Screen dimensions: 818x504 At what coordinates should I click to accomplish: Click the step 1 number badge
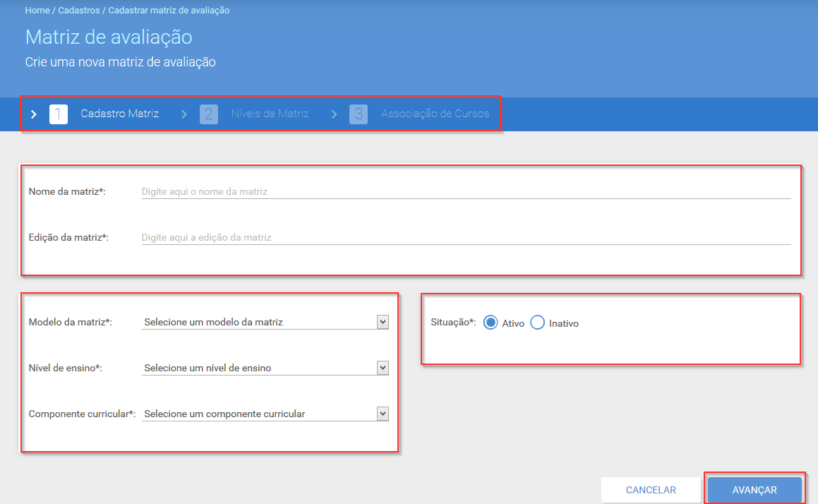pyautogui.click(x=59, y=114)
